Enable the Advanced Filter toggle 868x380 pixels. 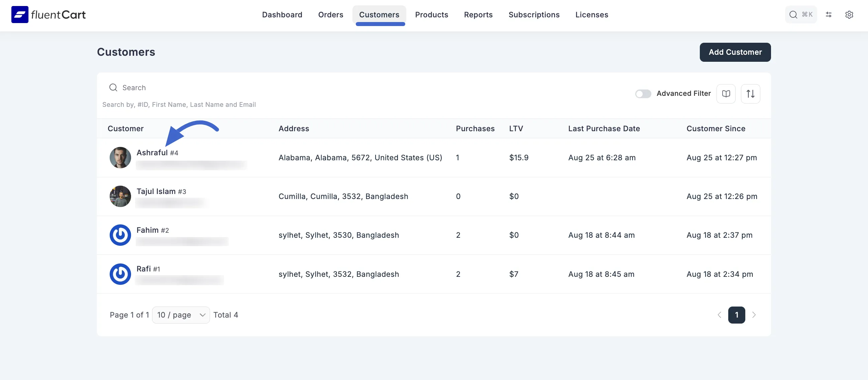643,93
